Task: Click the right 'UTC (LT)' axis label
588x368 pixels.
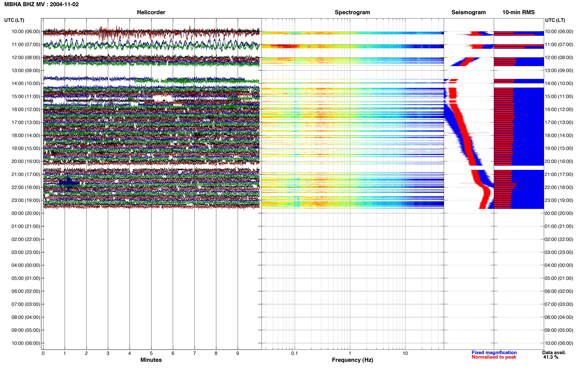Action: pyautogui.click(x=555, y=20)
